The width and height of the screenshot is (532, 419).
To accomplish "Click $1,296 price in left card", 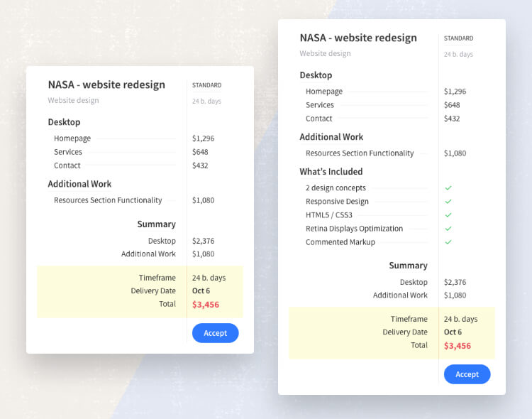I will click(204, 138).
